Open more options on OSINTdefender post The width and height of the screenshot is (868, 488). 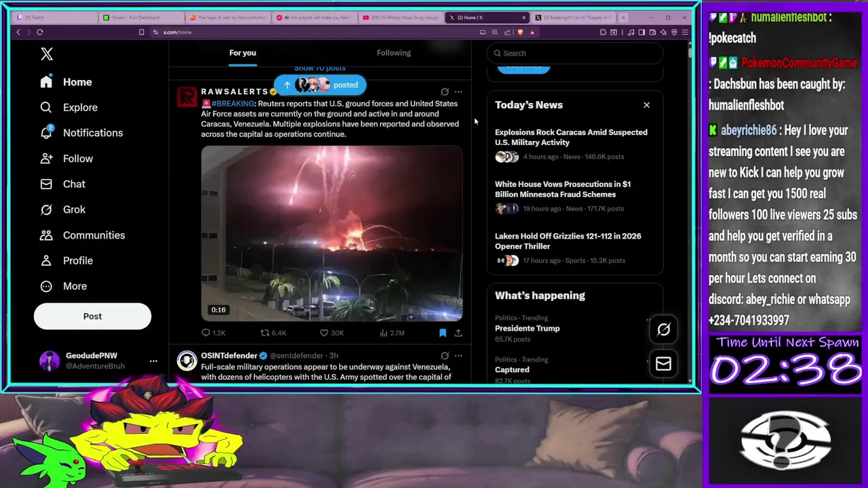click(458, 355)
